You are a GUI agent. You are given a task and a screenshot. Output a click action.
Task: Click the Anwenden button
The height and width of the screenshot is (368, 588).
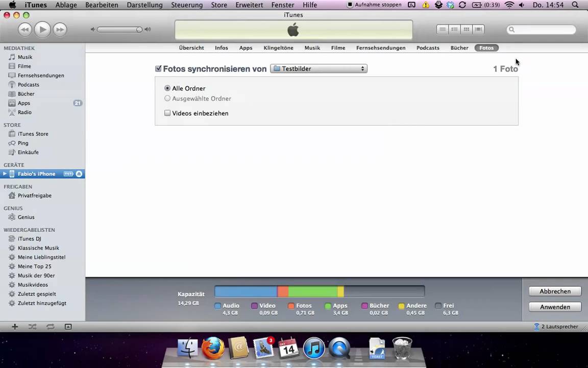(555, 307)
